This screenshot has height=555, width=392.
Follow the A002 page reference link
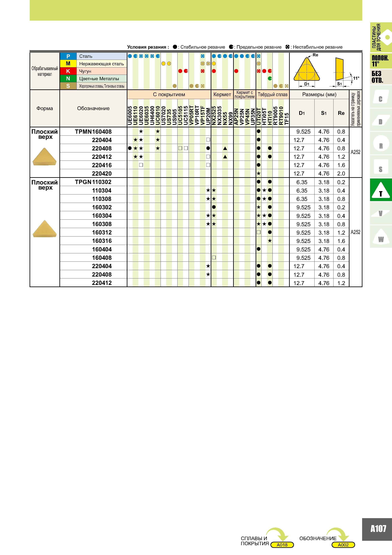343,545
